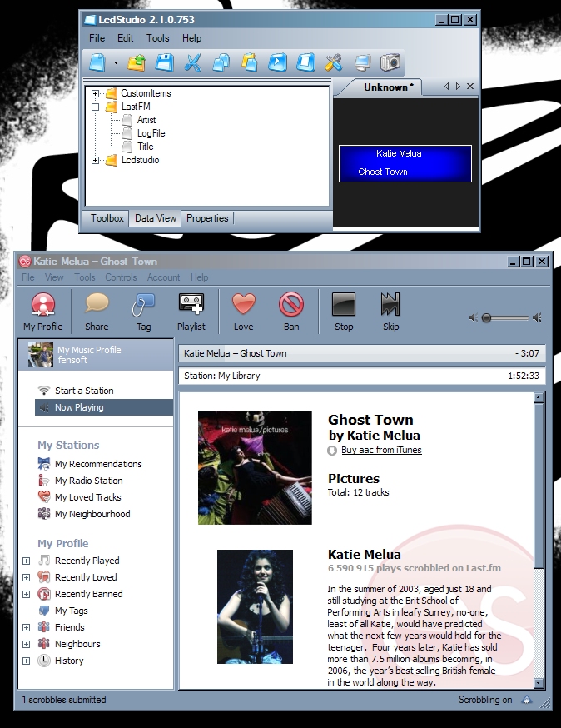Expand Recently Banned list

[x=27, y=595]
